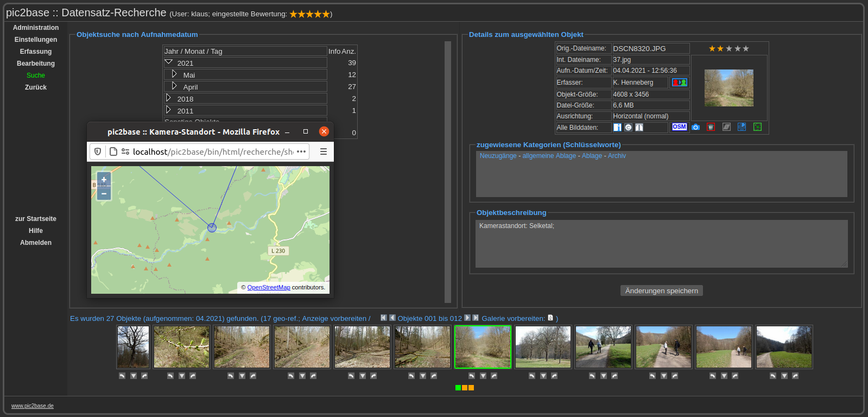Screen dimensions: 868x417
Task: Open the blue info icon for Alle Bilddaten
Action: click(x=617, y=128)
